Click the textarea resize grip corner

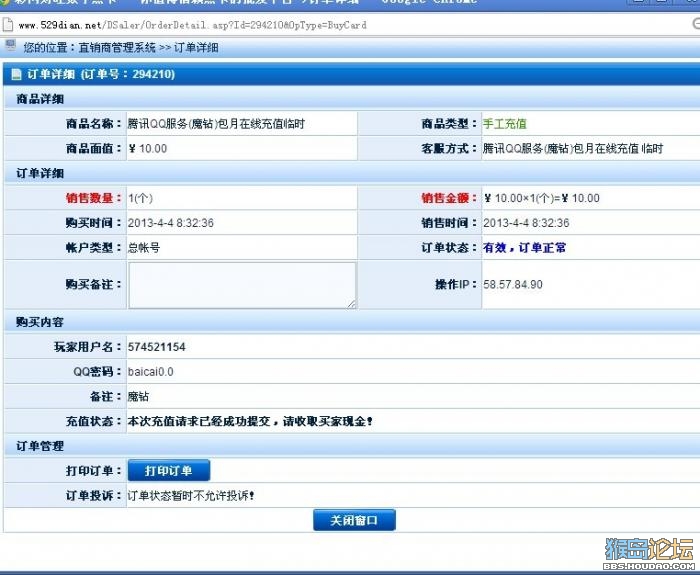tap(352, 304)
